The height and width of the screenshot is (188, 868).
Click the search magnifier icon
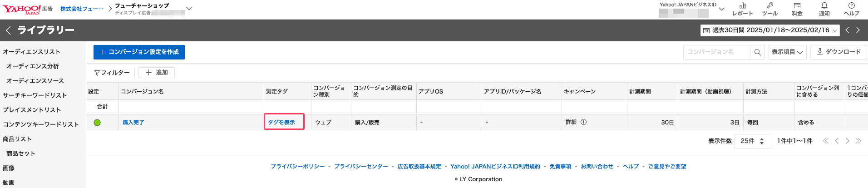tap(757, 52)
